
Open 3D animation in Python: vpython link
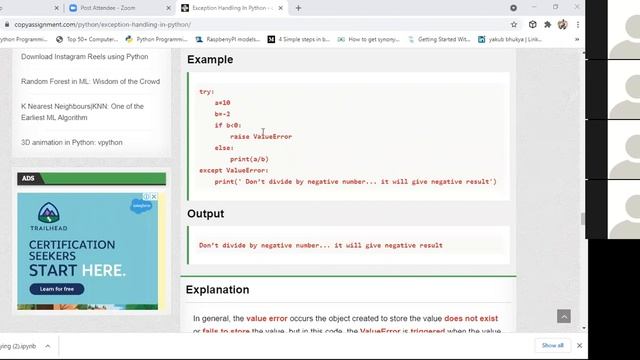(71, 142)
